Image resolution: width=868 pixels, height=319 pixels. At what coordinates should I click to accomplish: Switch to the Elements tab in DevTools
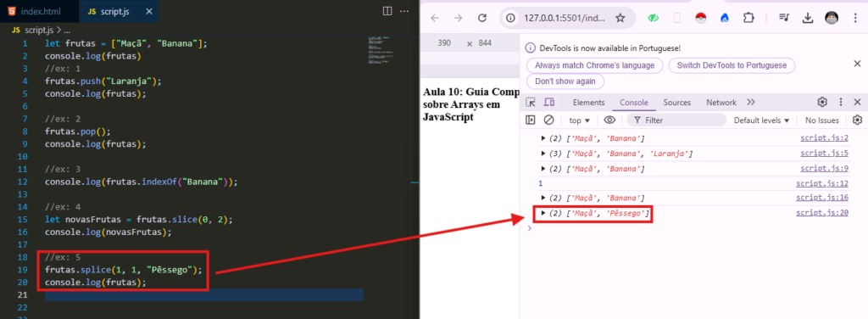point(588,103)
